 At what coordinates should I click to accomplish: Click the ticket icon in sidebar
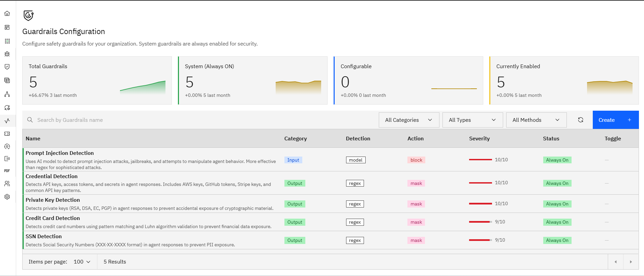7,134
